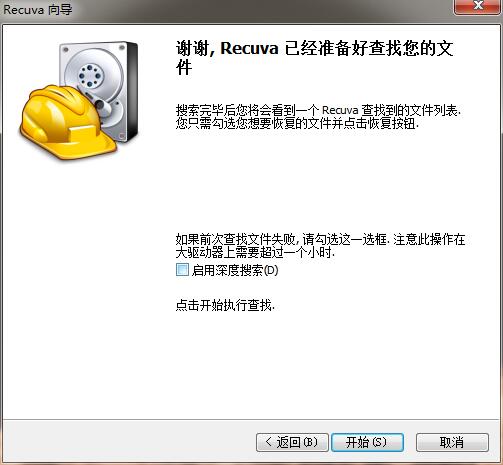
Task: Click the line 大驱动器上需要超过一个小时 text
Action: pyautogui.click(x=255, y=253)
